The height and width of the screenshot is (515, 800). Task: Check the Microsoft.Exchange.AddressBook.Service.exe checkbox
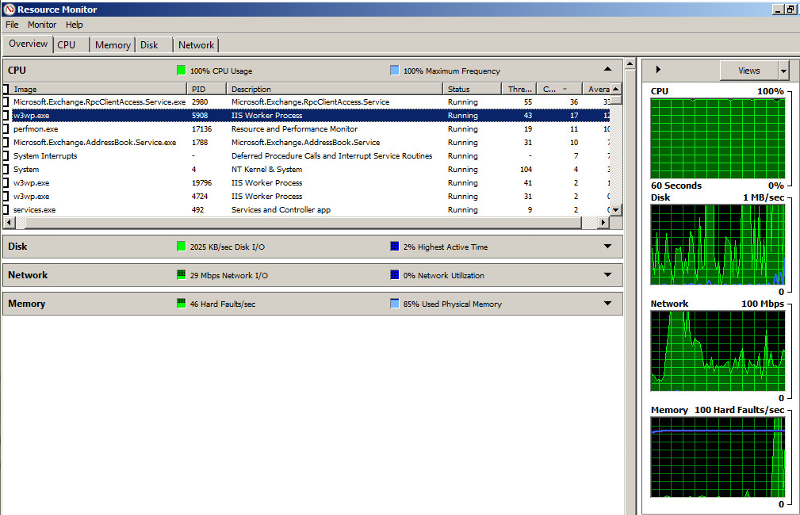pyautogui.click(x=6, y=142)
